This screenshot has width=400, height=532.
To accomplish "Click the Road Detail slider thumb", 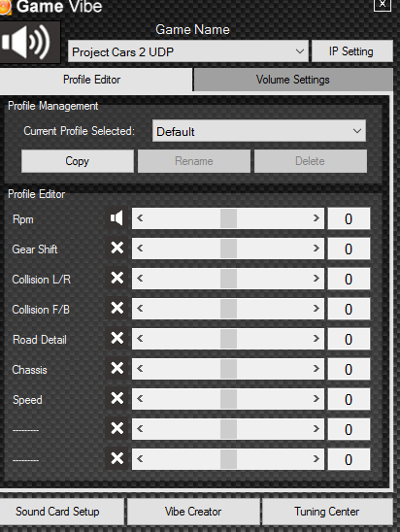I will tap(228, 339).
